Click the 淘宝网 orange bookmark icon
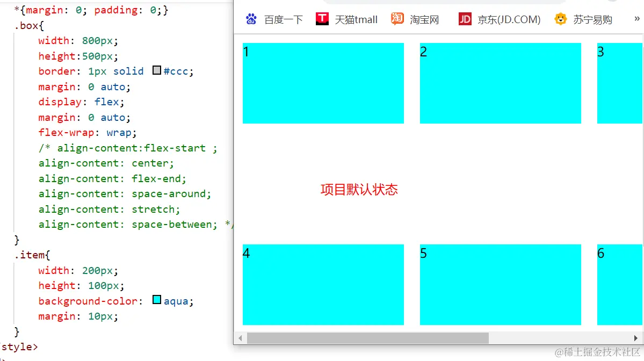Screen dimensions: 644x361 (x=397, y=19)
